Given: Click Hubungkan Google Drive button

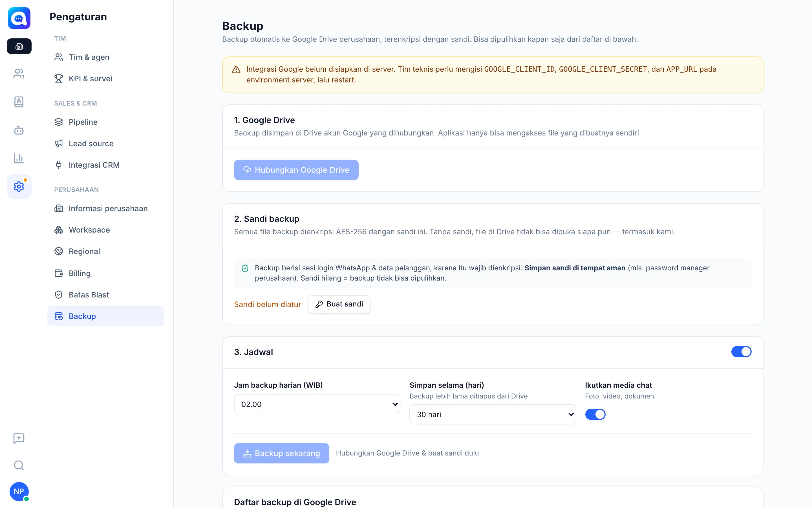Looking at the screenshot, I should coord(296,170).
